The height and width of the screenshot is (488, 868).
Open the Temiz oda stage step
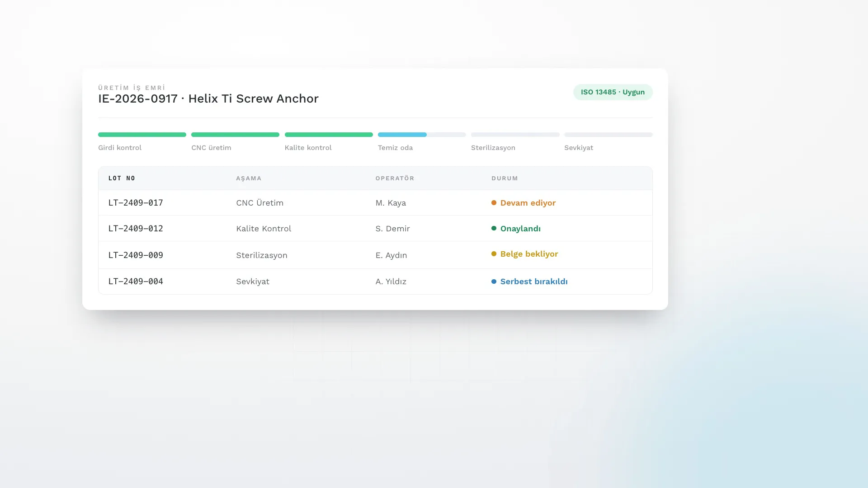pyautogui.click(x=422, y=142)
